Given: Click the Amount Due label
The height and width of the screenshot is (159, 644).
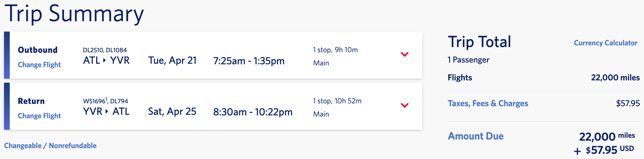Looking at the screenshot, I should pos(476,136).
